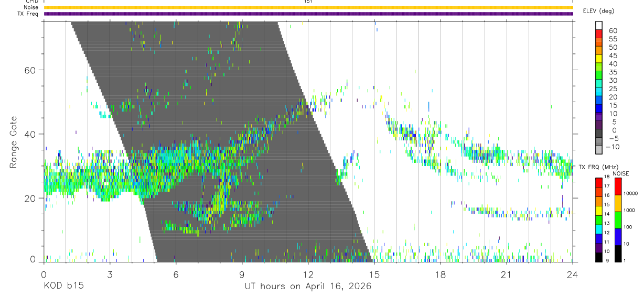Click the 'ELEV (deg)' colorbar title
The width and height of the screenshot is (644, 297).
(598, 11)
